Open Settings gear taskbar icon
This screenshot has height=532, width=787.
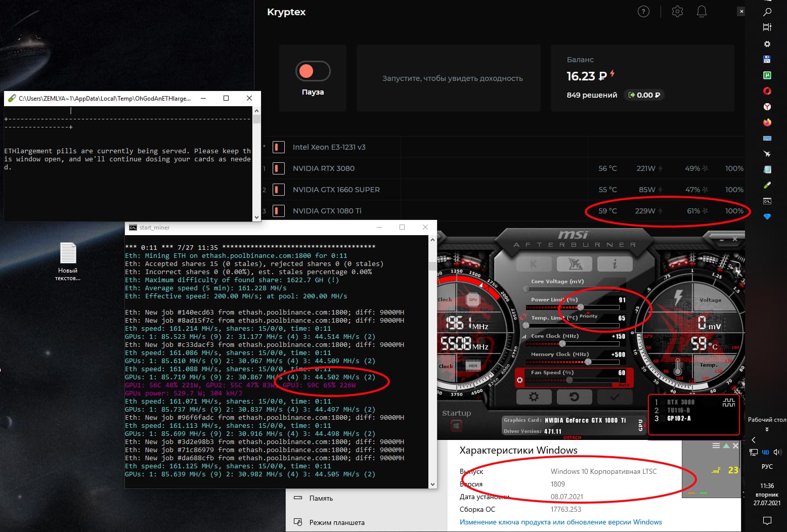(767, 44)
